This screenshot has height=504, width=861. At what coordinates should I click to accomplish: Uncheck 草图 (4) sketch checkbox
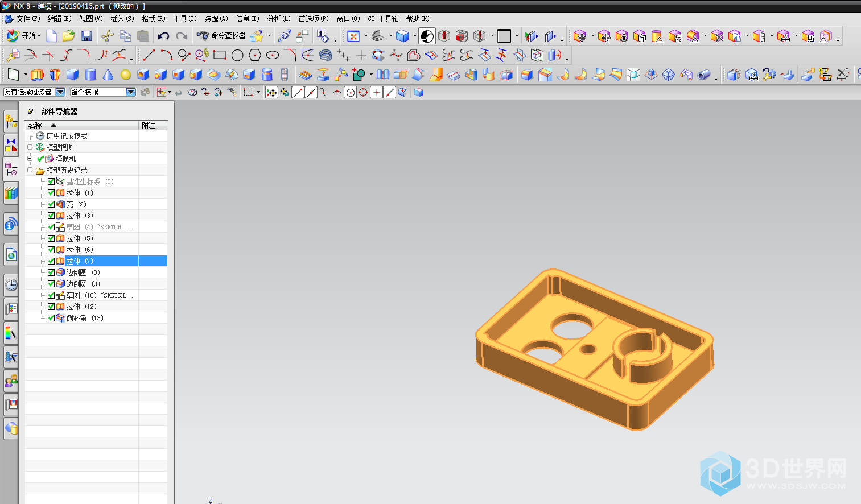tap(51, 227)
